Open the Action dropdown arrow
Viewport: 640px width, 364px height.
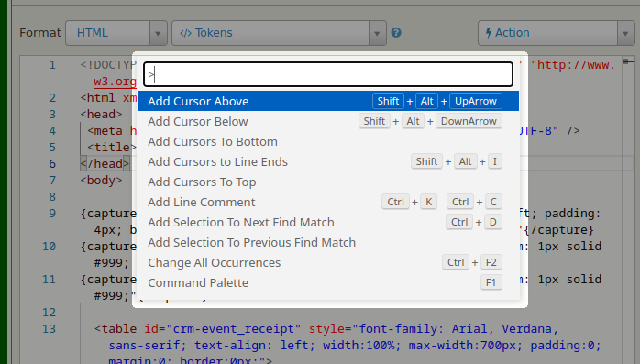point(625,33)
